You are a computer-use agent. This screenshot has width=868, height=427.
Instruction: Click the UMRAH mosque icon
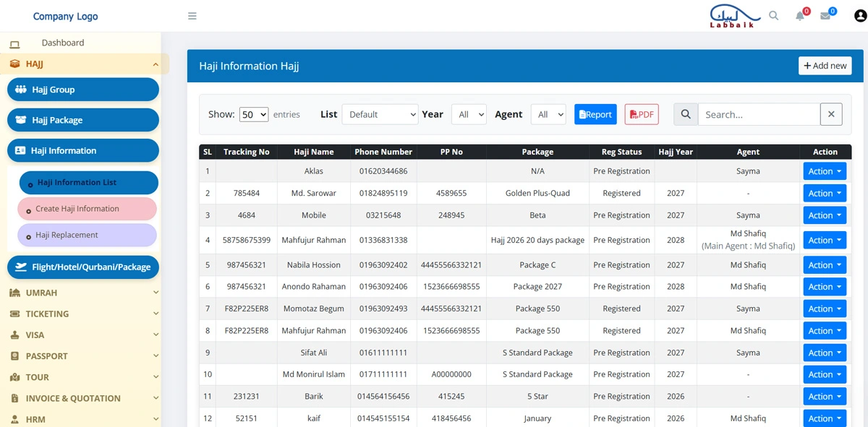click(14, 293)
